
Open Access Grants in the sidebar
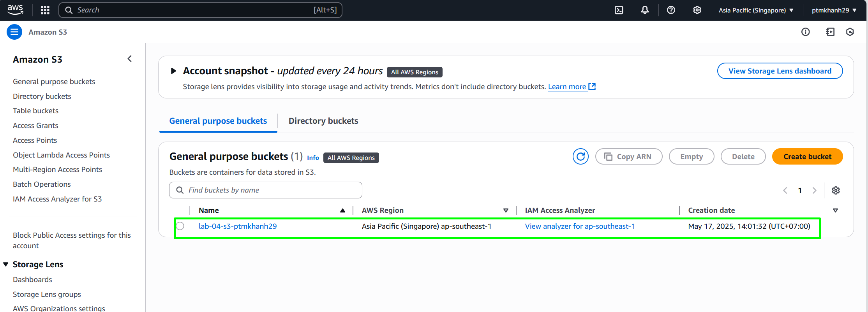point(35,125)
